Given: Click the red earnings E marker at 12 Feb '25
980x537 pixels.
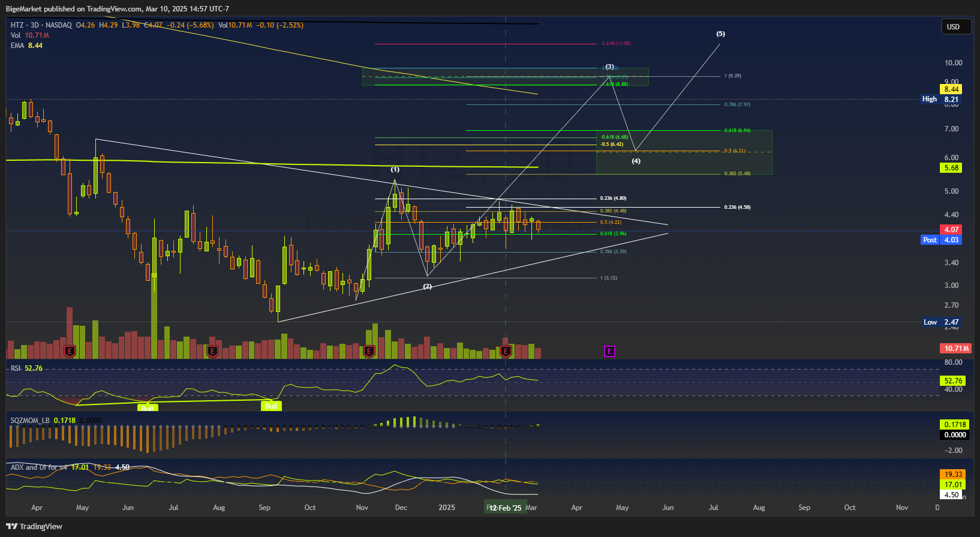Looking at the screenshot, I should (506, 352).
